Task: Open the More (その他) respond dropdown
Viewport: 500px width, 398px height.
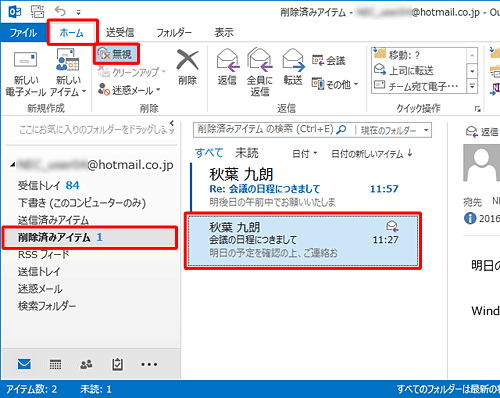Action: pyautogui.click(x=335, y=84)
